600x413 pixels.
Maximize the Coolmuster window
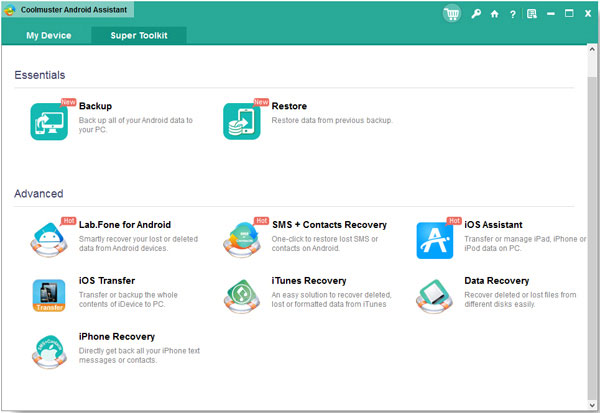point(569,14)
